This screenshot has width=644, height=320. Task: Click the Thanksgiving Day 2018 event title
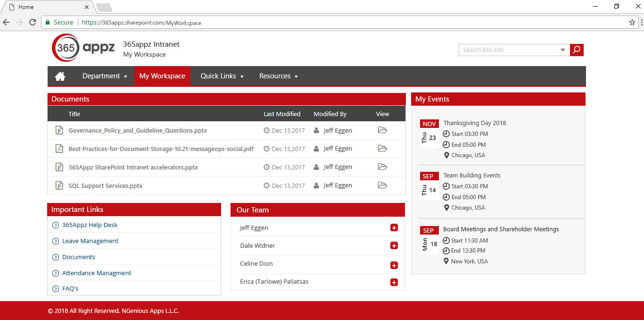475,123
